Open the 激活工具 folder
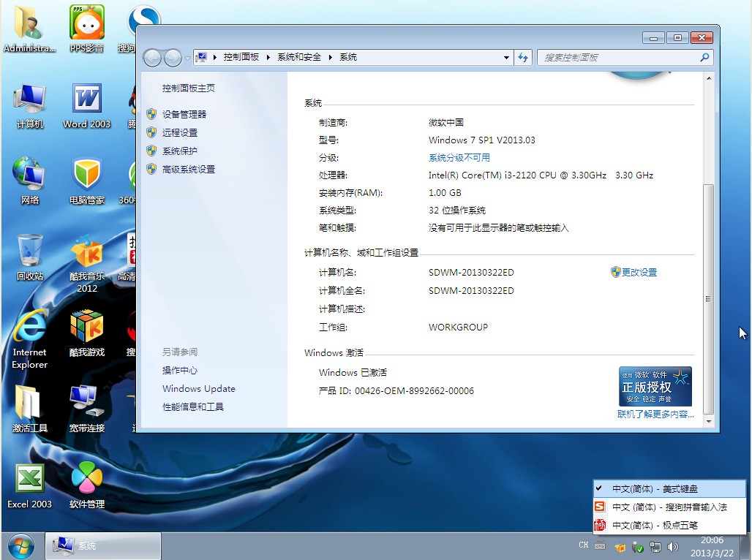 click(x=30, y=409)
